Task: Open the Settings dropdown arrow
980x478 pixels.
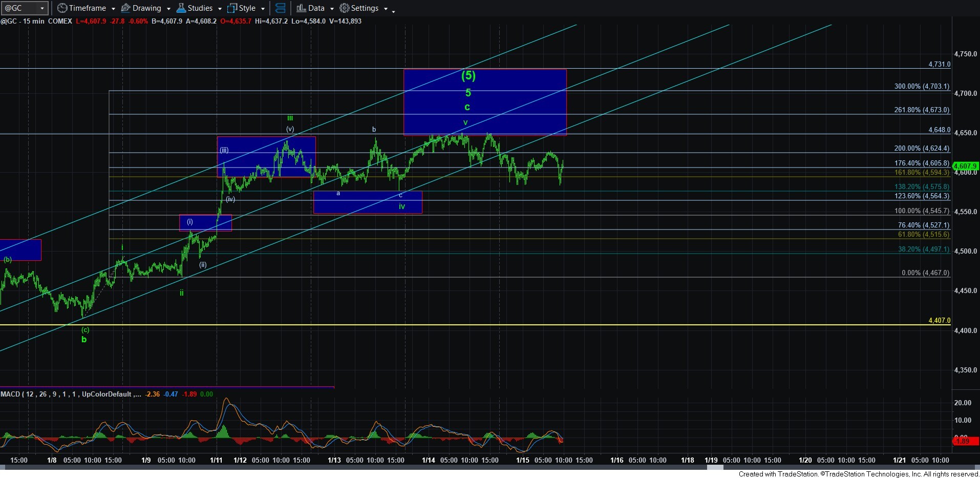Action: (385, 9)
